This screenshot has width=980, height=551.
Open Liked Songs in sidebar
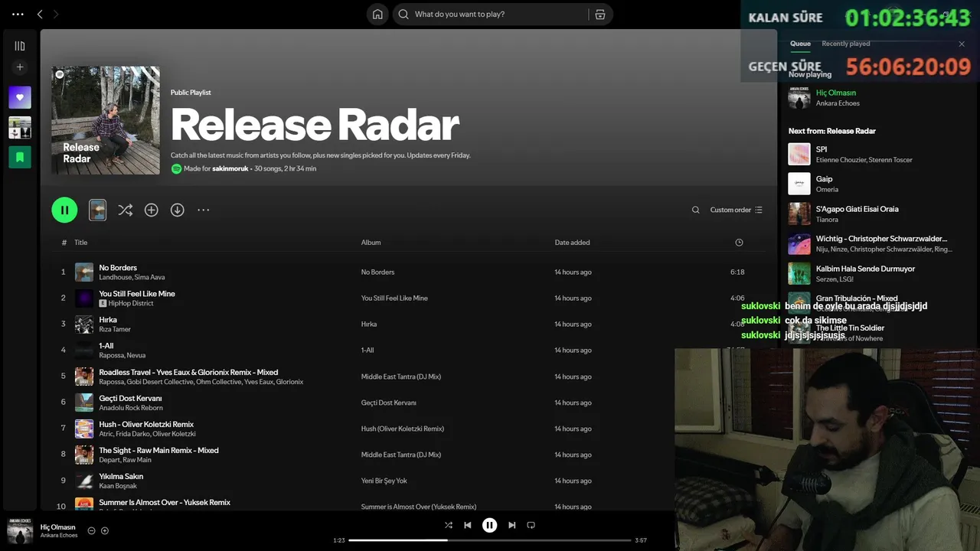tap(20, 97)
